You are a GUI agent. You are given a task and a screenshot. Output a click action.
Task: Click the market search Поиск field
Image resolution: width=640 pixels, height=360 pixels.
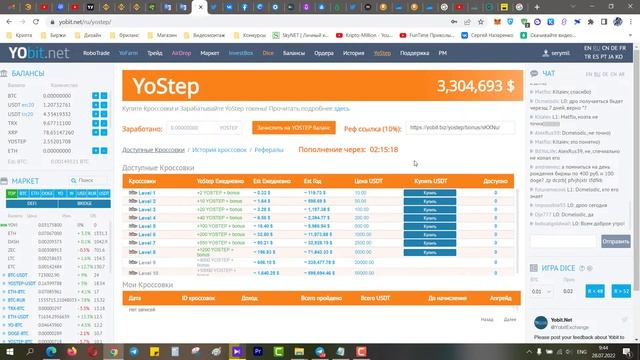click(x=88, y=180)
